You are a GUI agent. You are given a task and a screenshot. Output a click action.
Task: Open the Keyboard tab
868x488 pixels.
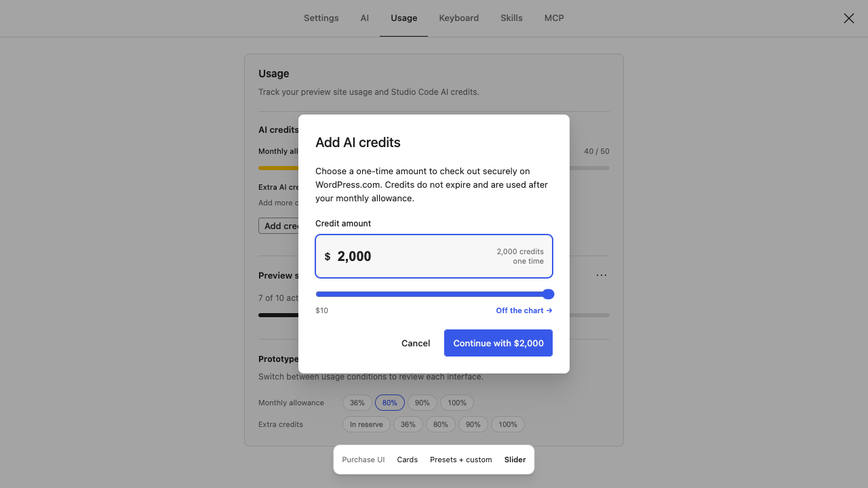(x=459, y=18)
